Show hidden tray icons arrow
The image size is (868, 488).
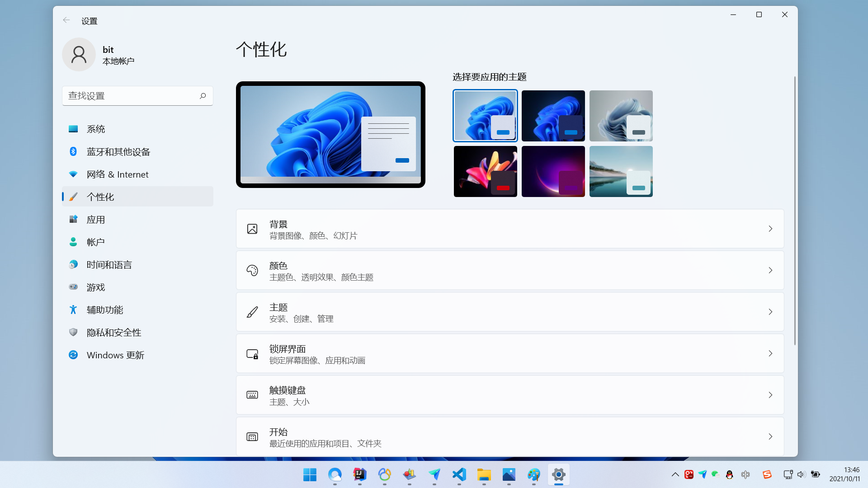[x=675, y=474]
